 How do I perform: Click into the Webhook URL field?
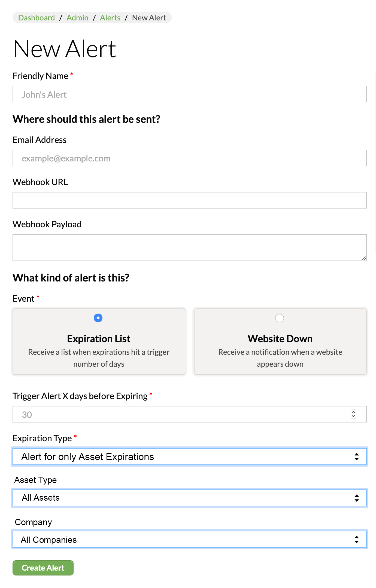pos(190,200)
